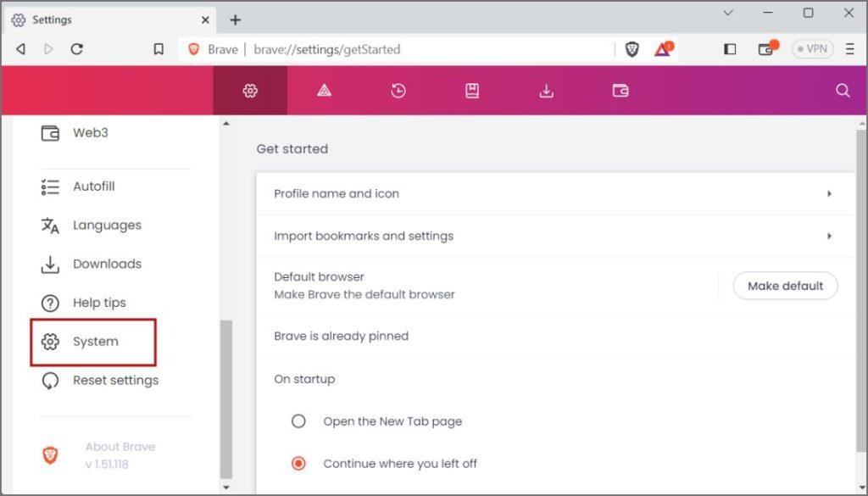The height and width of the screenshot is (496, 868).
Task: Expand Profile name and icon row
Action: 555,194
